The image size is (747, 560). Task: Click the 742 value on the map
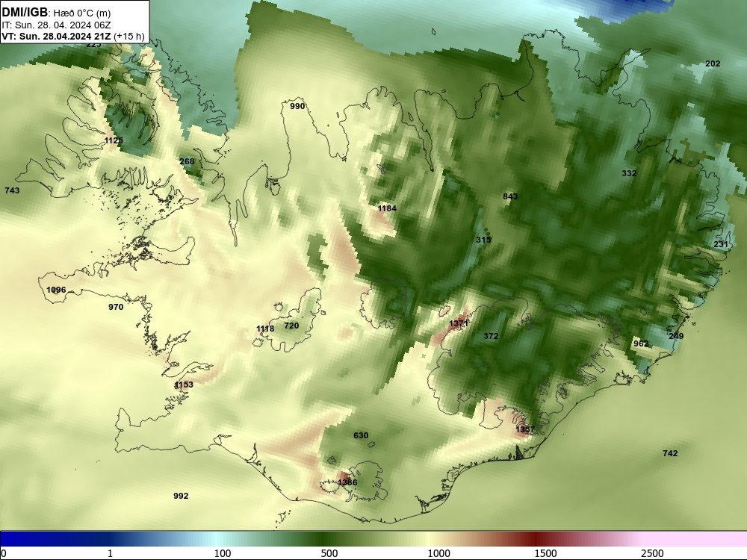670,453
